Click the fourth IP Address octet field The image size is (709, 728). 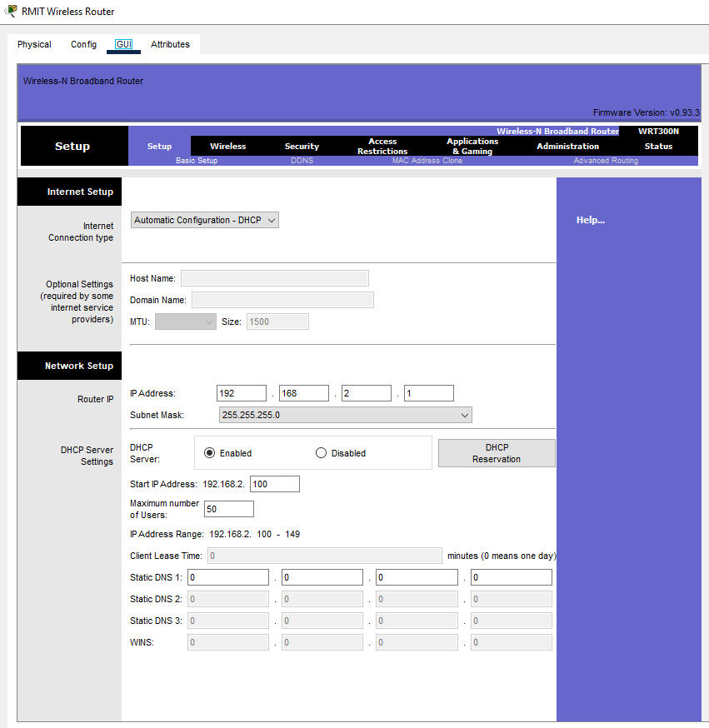(429, 393)
